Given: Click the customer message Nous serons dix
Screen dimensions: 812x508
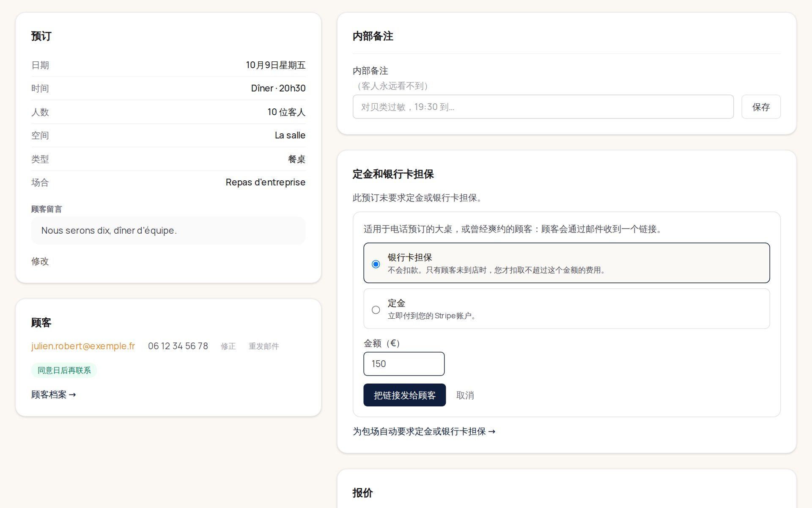Looking at the screenshot, I should tap(168, 230).
